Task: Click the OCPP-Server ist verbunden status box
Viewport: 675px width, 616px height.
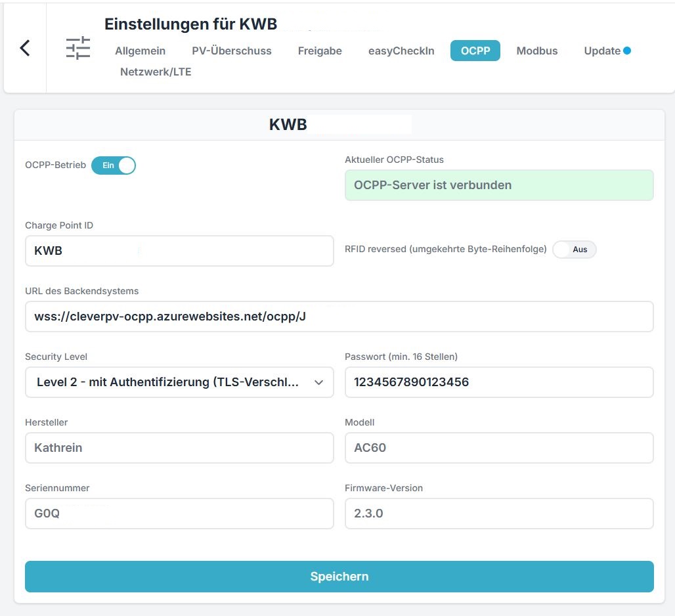Action: coord(498,185)
